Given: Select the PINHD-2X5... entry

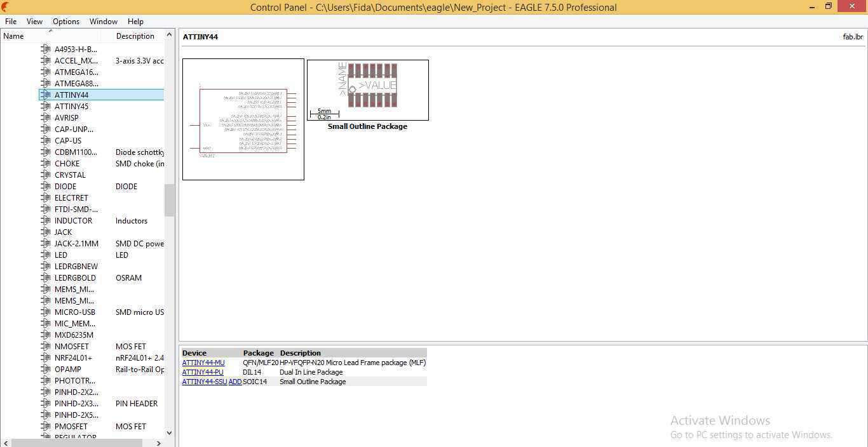Looking at the screenshot, I should click(x=76, y=415).
